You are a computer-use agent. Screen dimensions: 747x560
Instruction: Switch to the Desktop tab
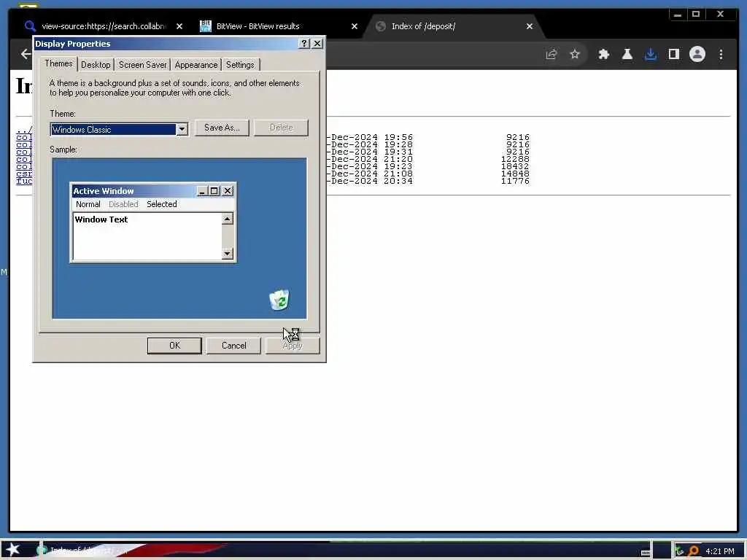coord(96,65)
